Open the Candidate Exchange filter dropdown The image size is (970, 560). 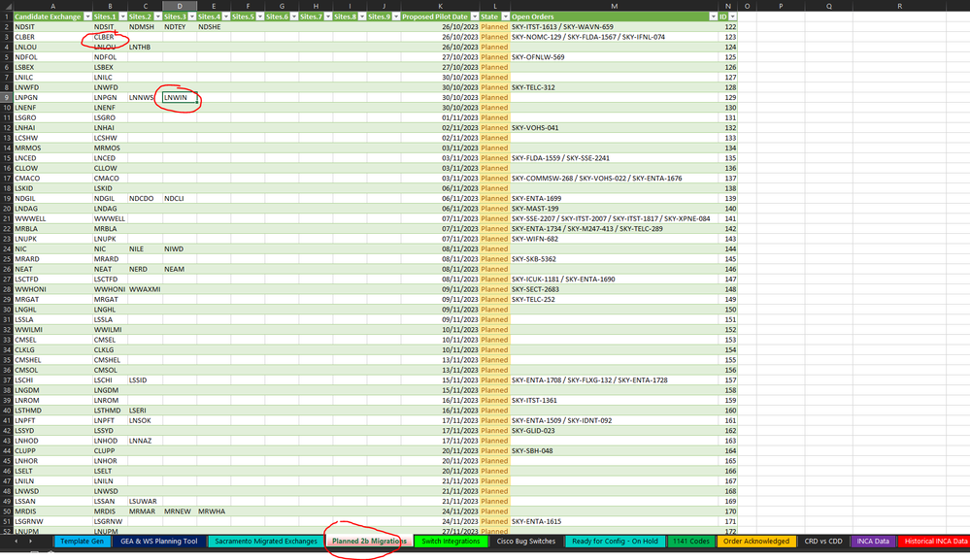(x=87, y=16)
